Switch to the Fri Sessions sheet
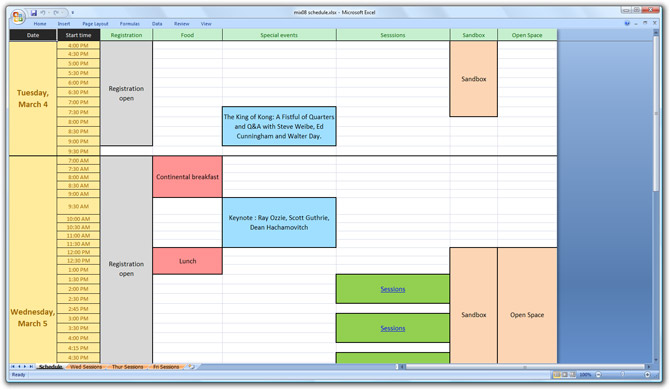 (x=166, y=367)
